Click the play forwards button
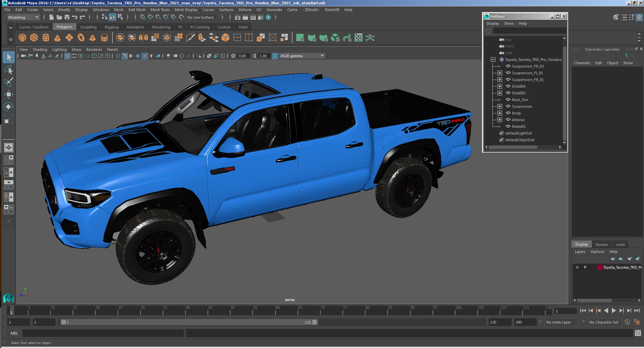The width and height of the screenshot is (644, 348). click(x=614, y=311)
